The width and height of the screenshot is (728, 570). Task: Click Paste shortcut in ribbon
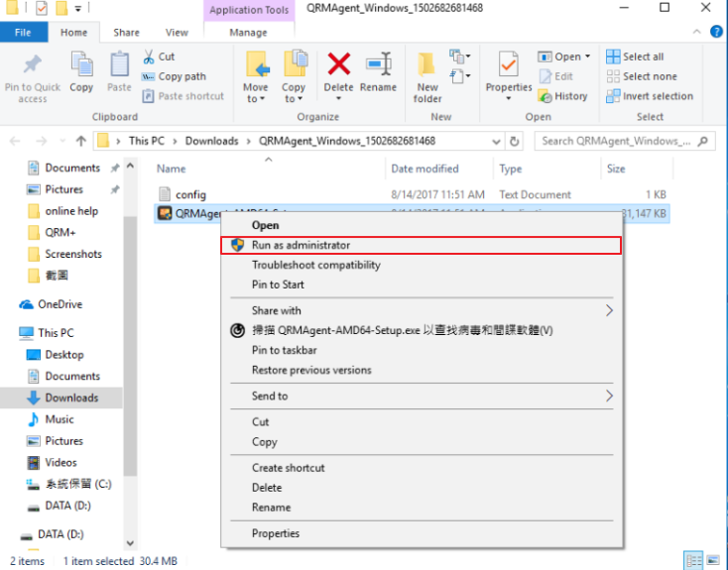click(183, 96)
